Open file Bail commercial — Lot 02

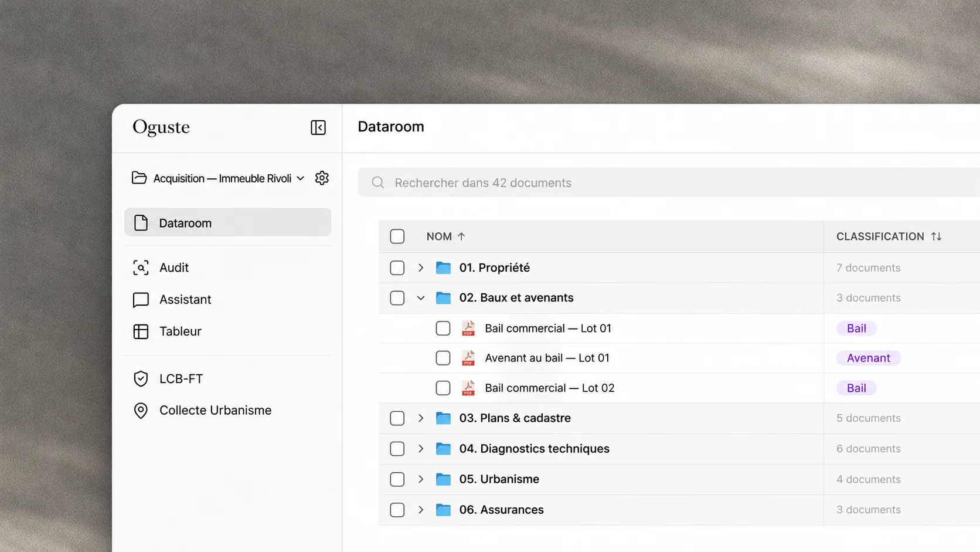[x=550, y=388]
